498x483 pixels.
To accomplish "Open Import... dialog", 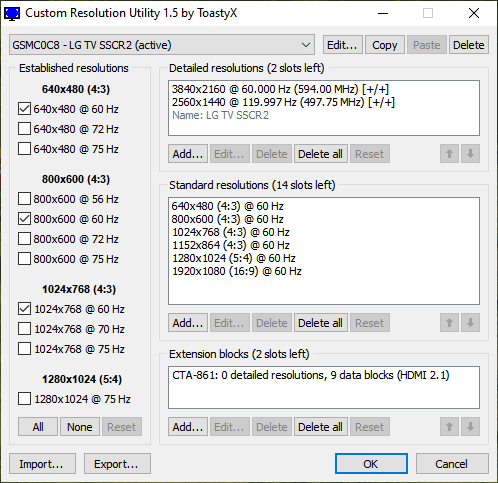I will [42, 464].
